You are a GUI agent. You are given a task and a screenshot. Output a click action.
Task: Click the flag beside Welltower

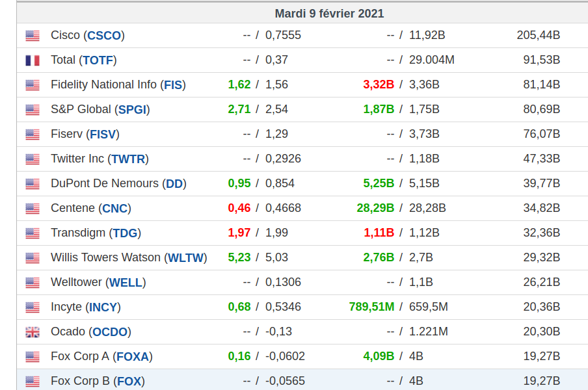[33, 283]
